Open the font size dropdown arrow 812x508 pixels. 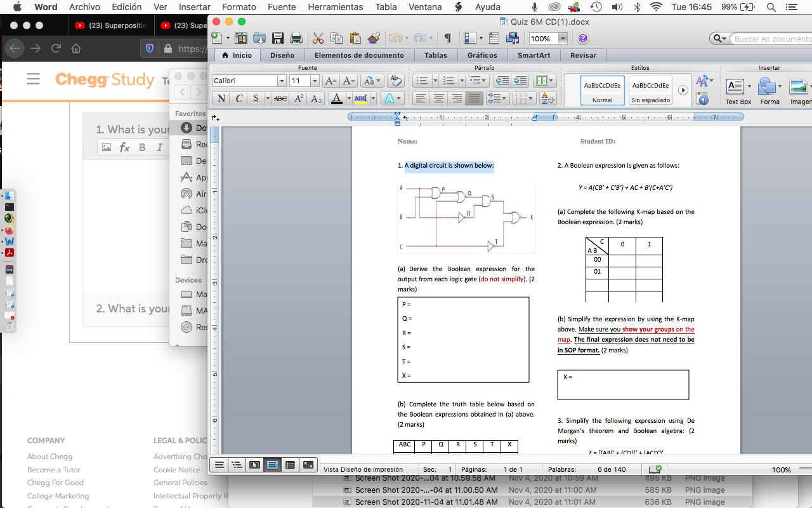click(315, 81)
